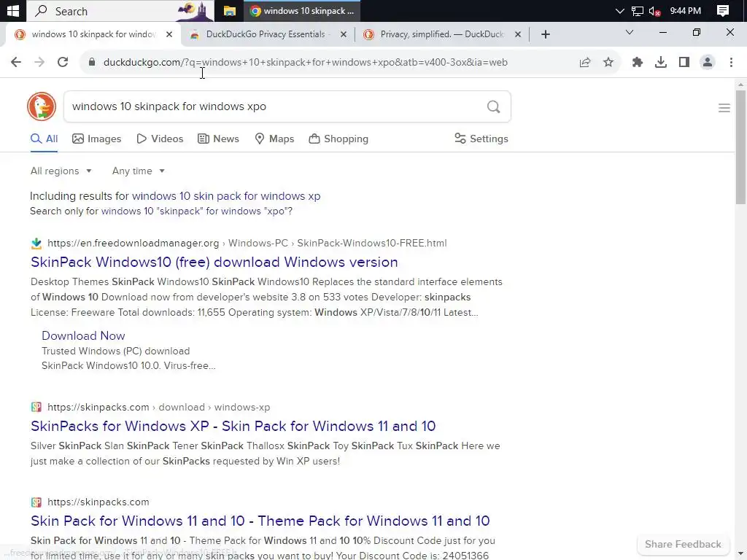The image size is (747, 560).
Task: Show hidden system tray icons chevron
Action: [619, 10]
